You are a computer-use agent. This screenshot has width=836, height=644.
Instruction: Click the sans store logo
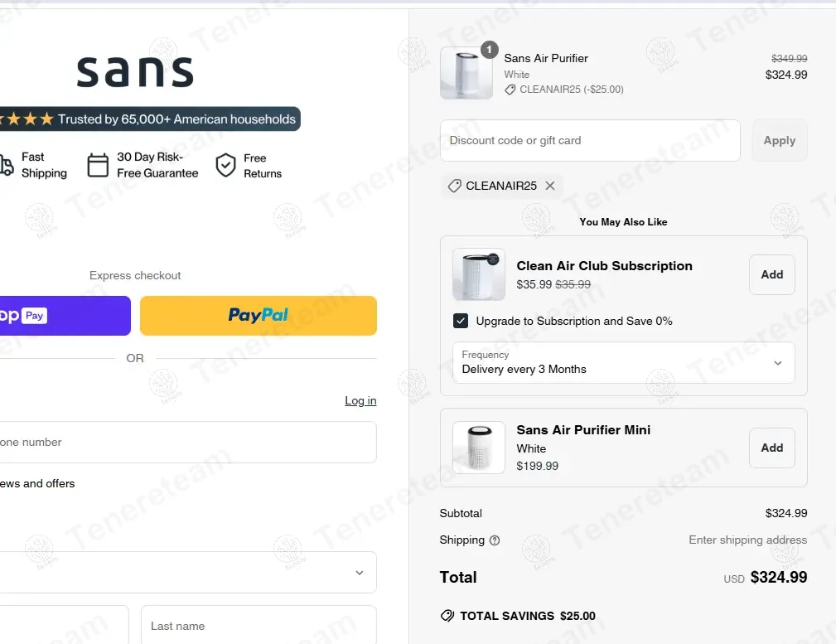[x=135, y=72]
